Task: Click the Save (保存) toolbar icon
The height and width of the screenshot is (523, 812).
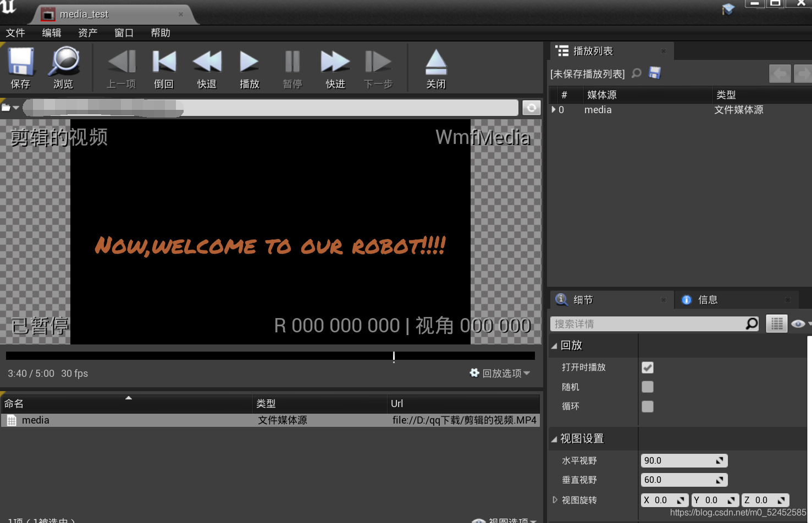Action: coord(21,62)
